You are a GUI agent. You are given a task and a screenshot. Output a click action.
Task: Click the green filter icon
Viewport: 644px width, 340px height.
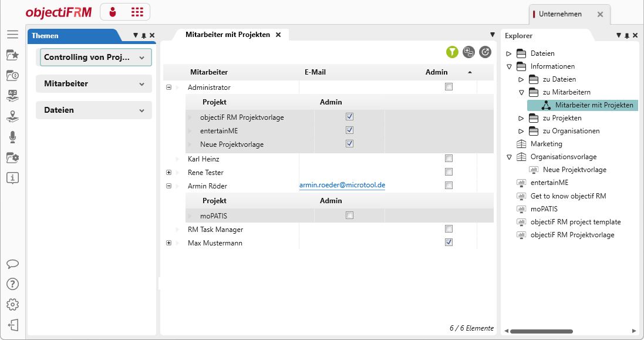point(451,52)
